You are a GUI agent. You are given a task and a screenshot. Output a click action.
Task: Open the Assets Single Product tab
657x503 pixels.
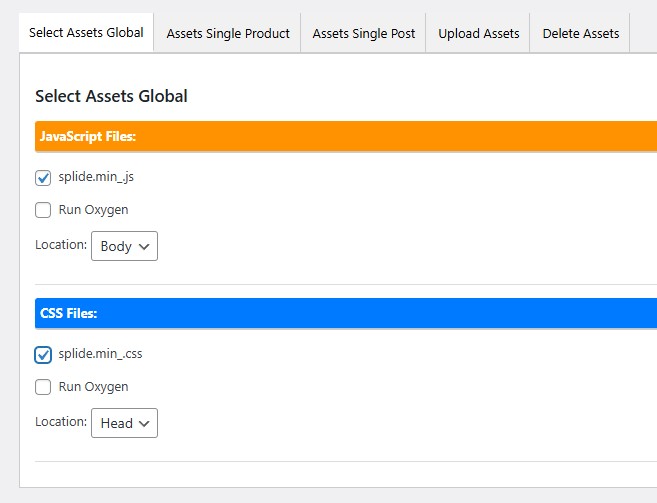click(228, 33)
